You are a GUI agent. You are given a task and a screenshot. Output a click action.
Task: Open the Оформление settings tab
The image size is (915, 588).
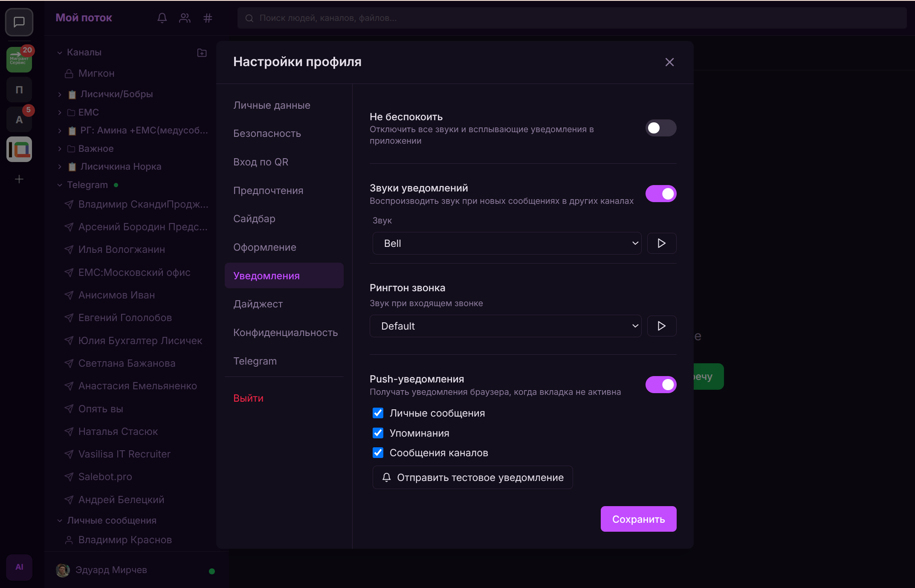(264, 247)
